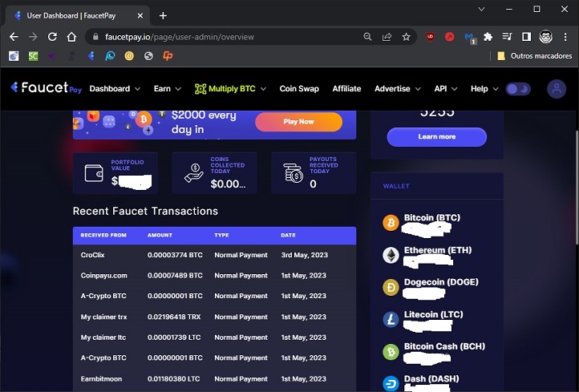Click the FaucetPay logo

click(47, 88)
